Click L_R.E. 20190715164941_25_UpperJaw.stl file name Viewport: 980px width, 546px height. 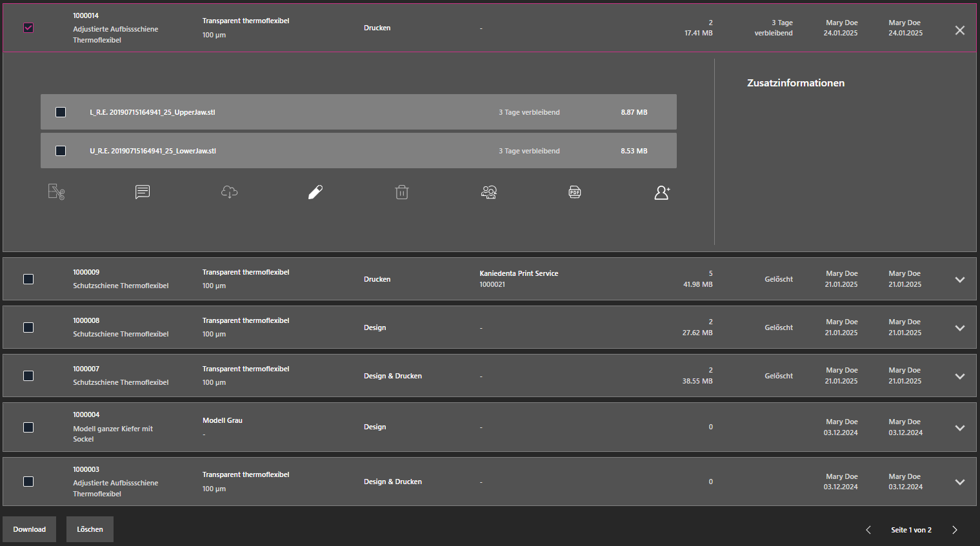tap(152, 112)
